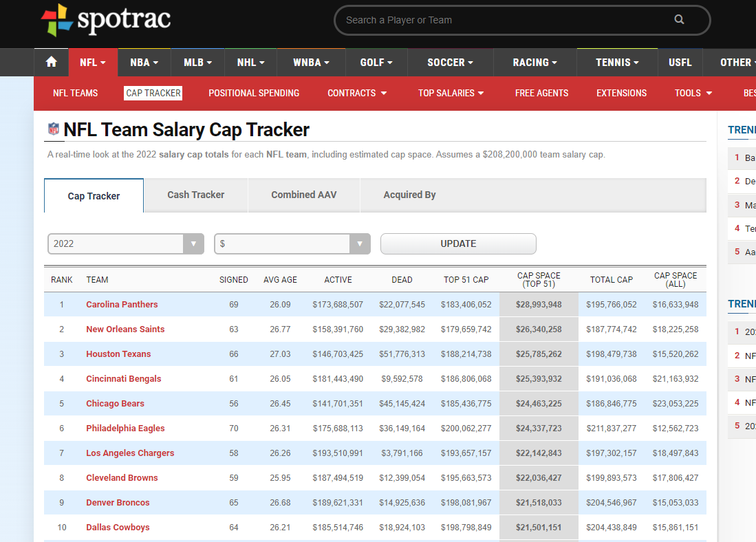Sort by SIGNED column header
The height and width of the screenshot is (542, 756).
coord(233,280)
